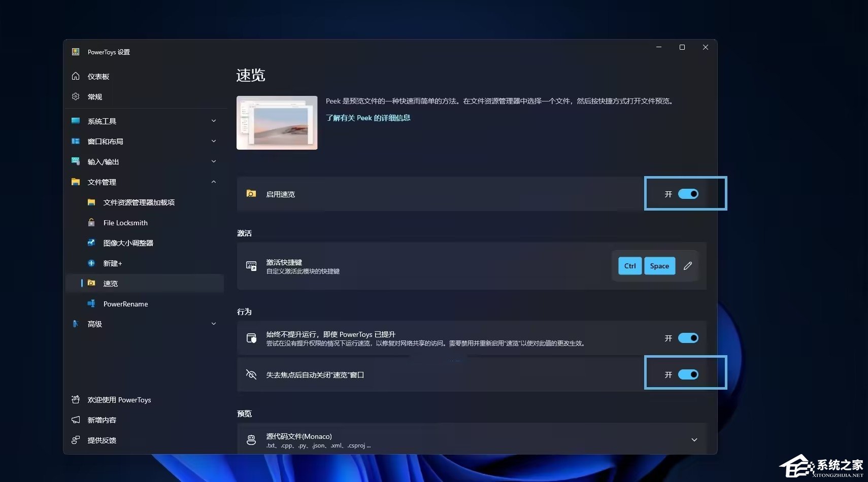The width and height of the screenshot is (868, 482).
Task: Click the Dashboard home icon
Action: click(76, 76)
